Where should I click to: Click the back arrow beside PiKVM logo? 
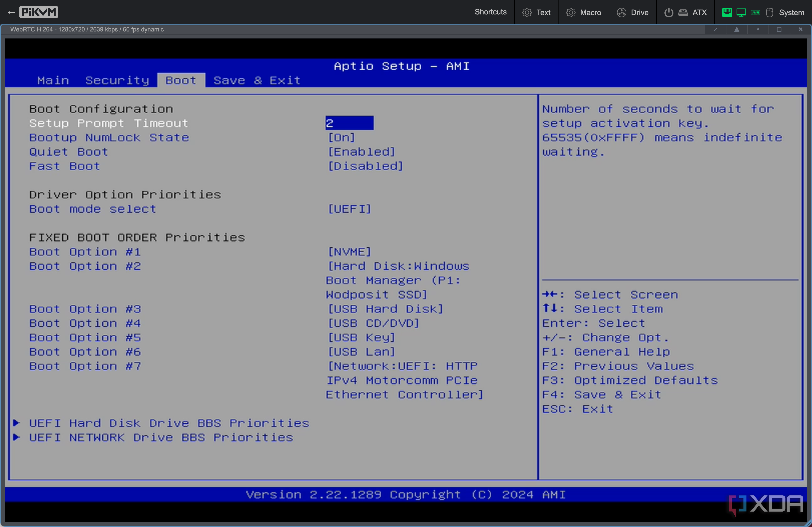coord(11,13)
